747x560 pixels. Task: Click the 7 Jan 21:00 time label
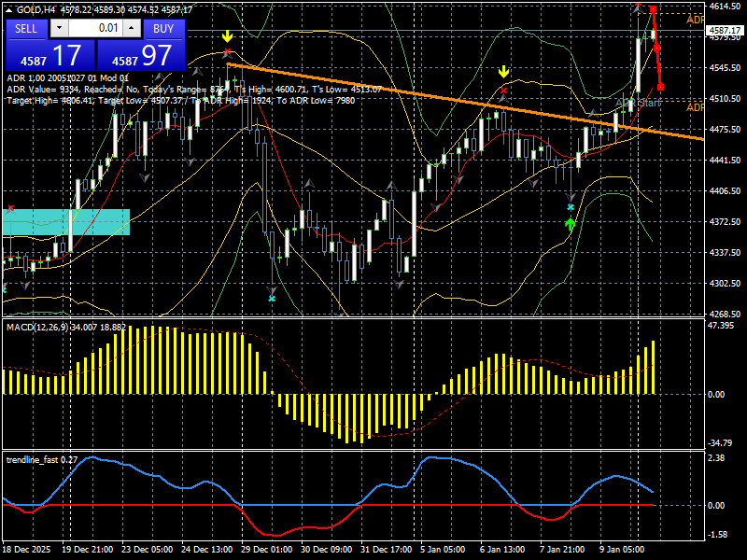[x=562, y=550]
